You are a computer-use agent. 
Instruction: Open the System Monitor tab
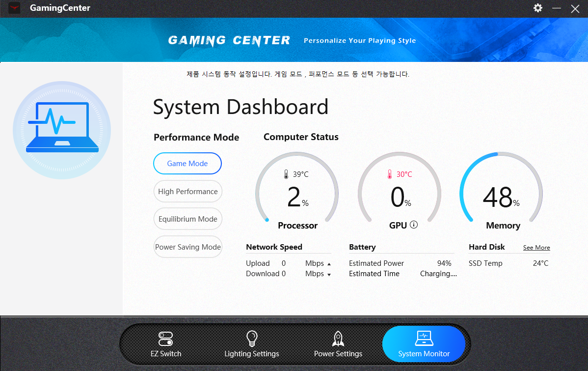coord(424,344)
